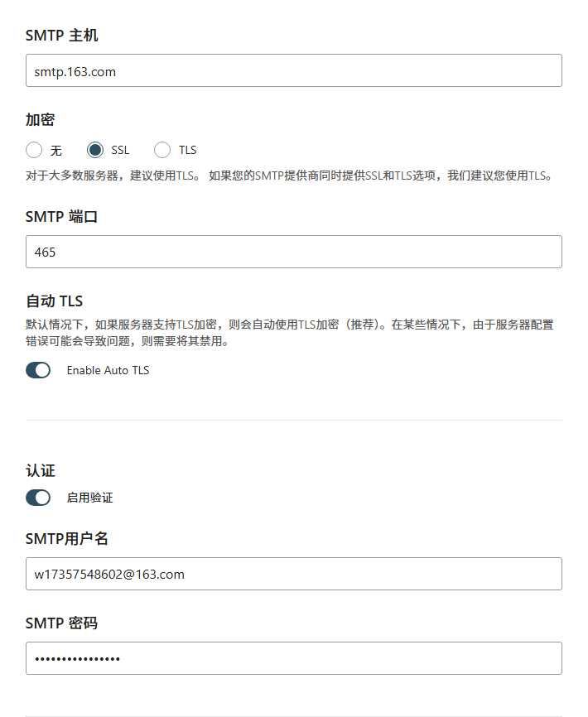Click the "SMTP 端口" field label
Image resolution: width=588 pixels, height=717 pixels.
point(62,217)
